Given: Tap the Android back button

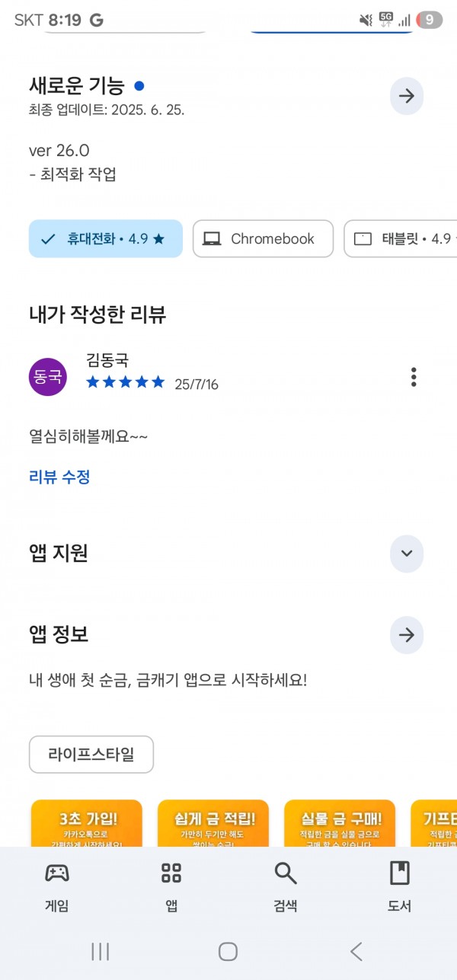Looking at the screenshot, I should click(356, 951).
